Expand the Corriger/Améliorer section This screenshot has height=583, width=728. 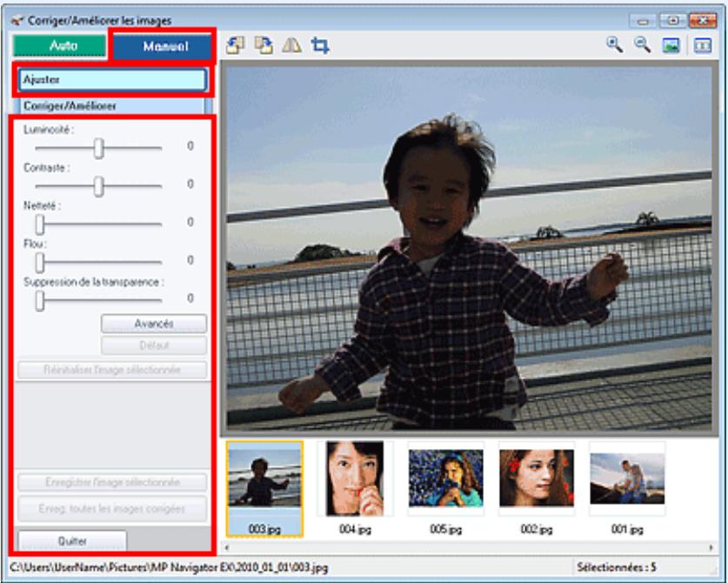click(112, 106)
